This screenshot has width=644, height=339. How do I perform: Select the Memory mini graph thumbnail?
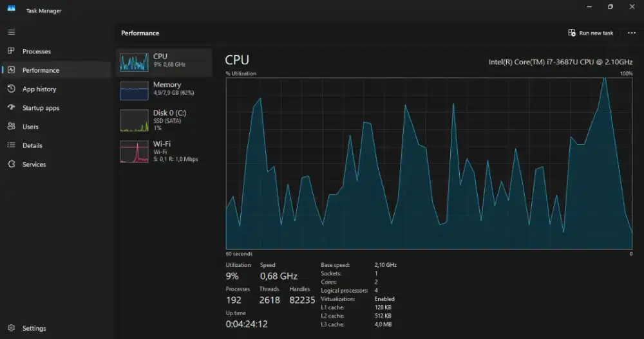[134, 91]
